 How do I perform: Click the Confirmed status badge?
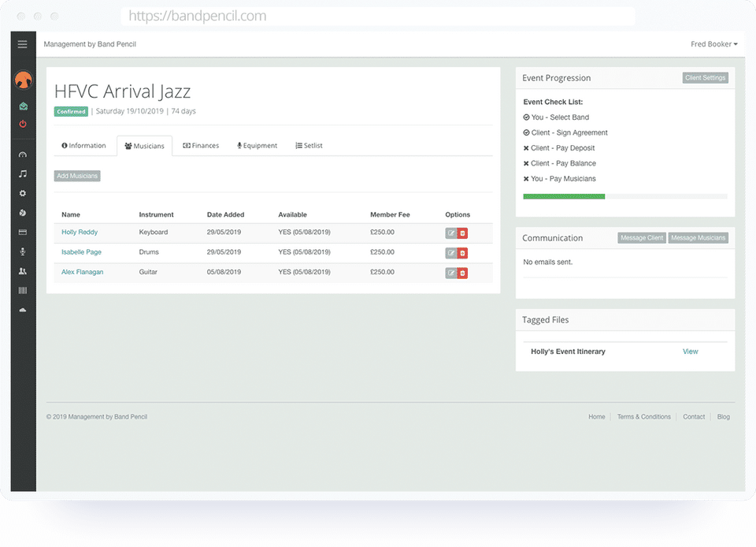coord(71,111)
